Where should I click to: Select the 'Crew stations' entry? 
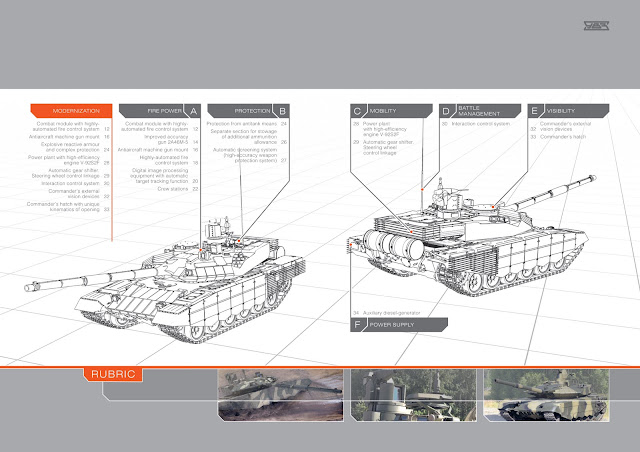click(x=178, y=189)
